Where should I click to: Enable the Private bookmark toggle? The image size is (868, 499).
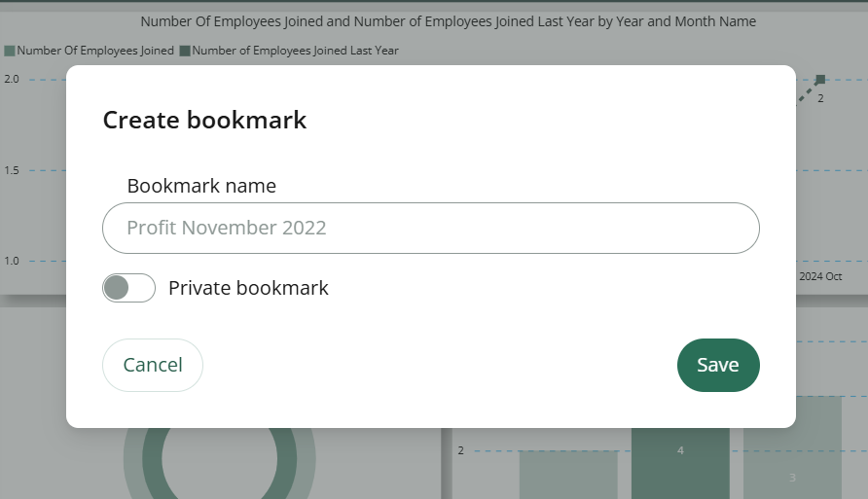coord(128,288)
